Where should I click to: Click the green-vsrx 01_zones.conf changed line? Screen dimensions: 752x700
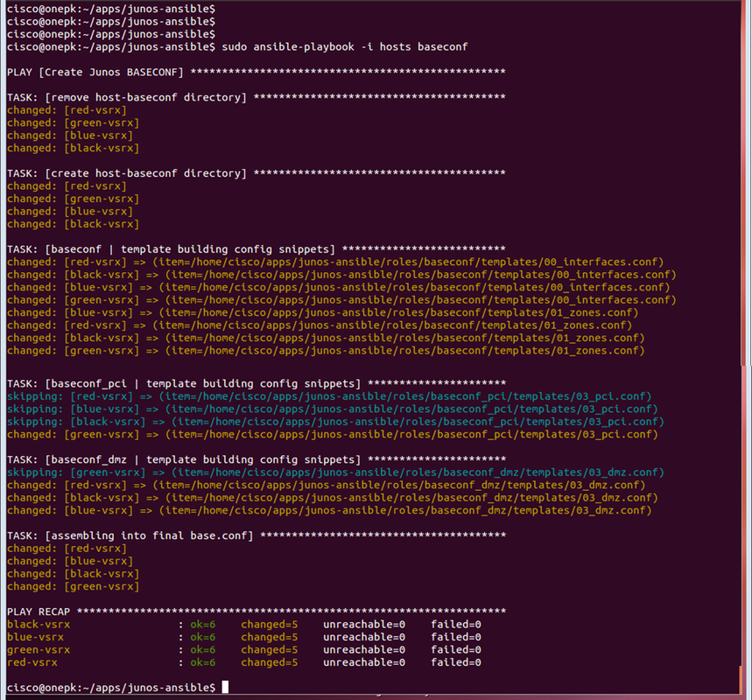tap(326, 351)
